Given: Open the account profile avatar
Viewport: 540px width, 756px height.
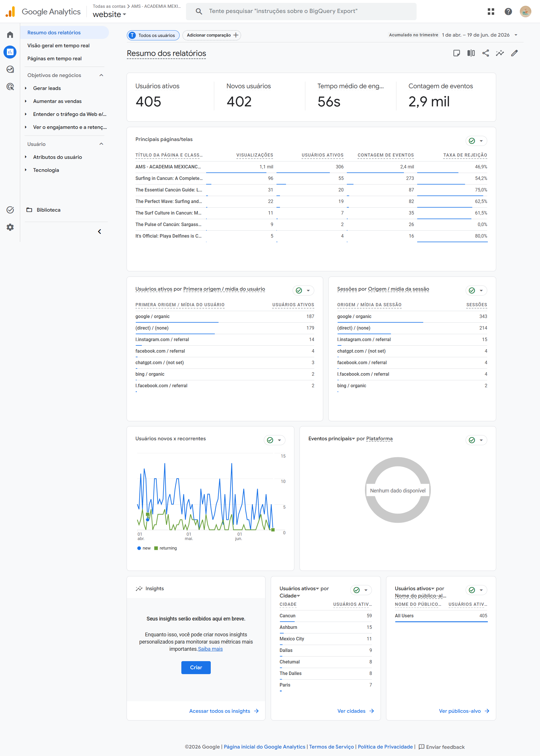Looking at the screenshot, I should (525, 12).
